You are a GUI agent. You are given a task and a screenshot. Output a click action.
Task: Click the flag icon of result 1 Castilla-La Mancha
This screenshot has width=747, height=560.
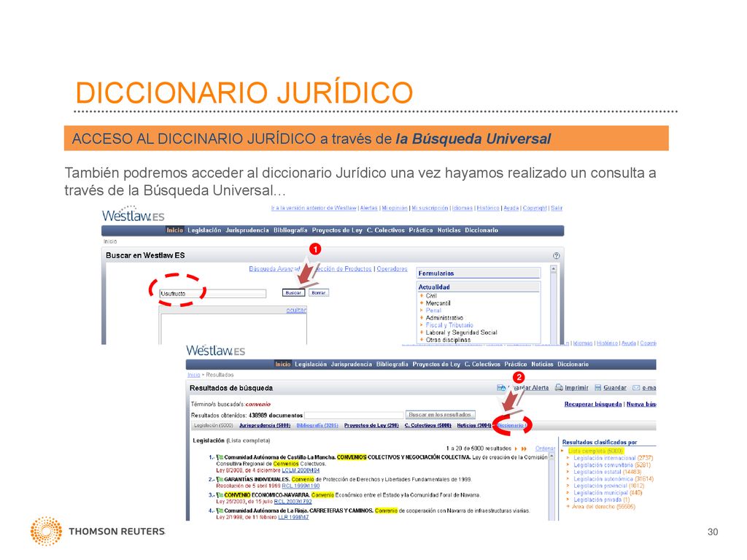(x=220, y=457)
